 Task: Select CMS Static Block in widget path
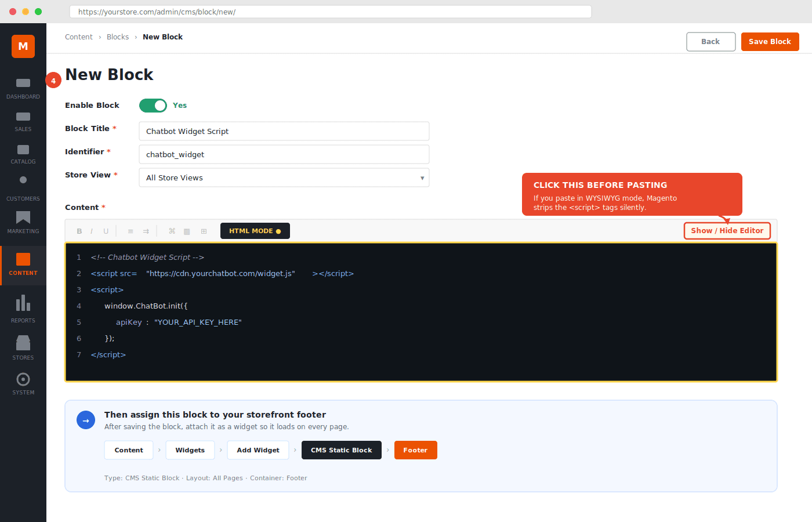click(x=341, y=449)
